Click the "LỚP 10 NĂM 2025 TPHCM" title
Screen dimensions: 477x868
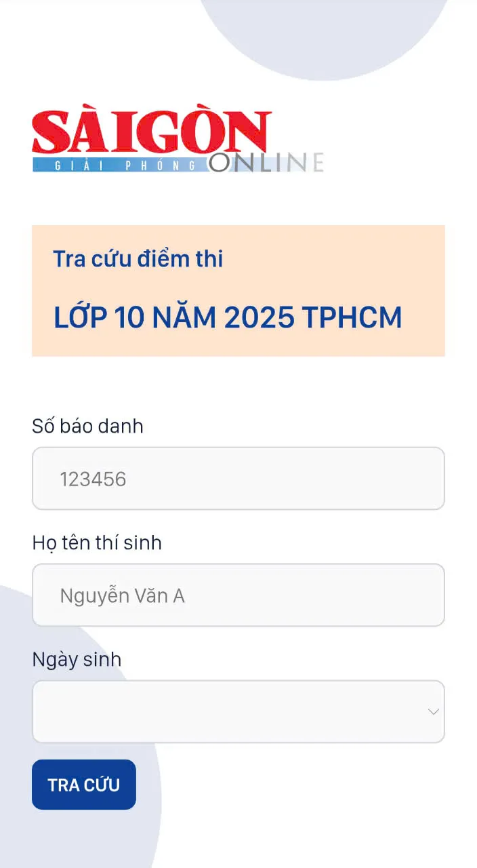click(228, 317)
